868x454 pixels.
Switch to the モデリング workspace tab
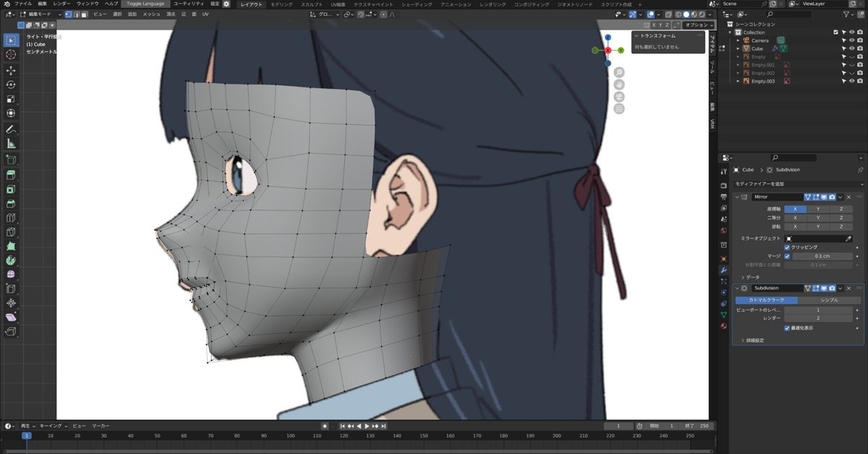(x=281, y=4)
